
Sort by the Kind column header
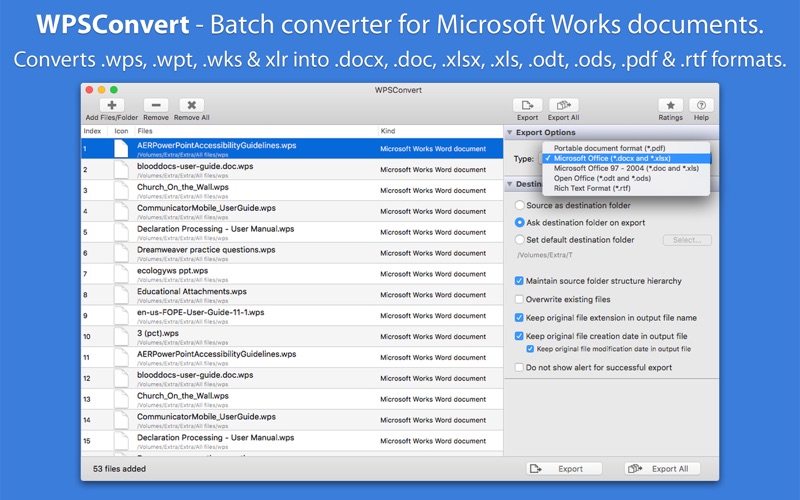coord(440,131)
